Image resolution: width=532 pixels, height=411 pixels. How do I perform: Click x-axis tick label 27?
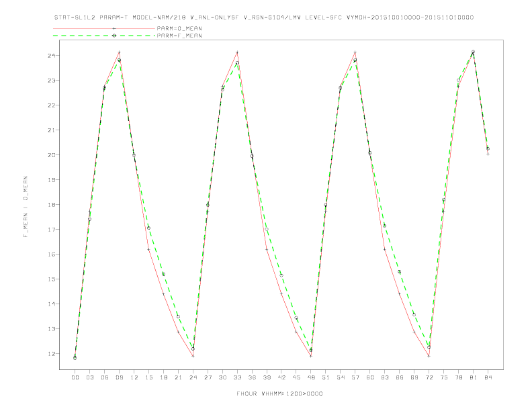[x=208, y=377]
